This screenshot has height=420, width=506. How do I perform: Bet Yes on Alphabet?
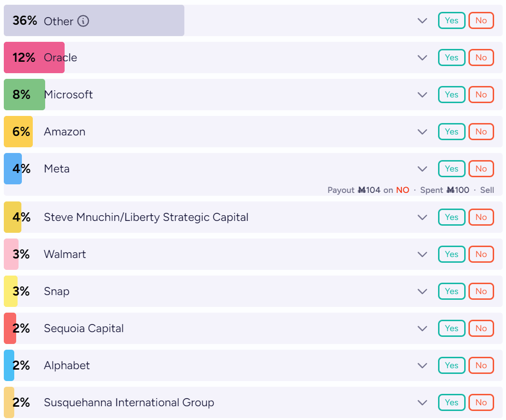click(x=451, y=366)
